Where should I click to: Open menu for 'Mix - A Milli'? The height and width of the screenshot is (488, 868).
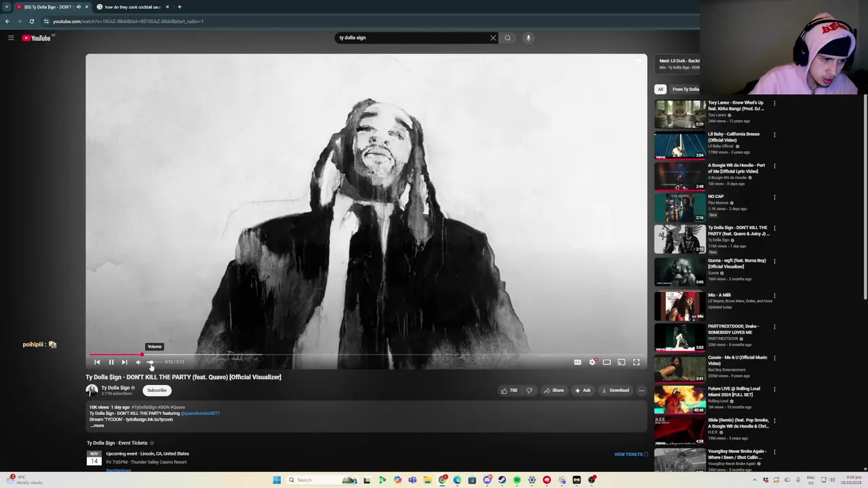pyautogui.click(x=774, y=296)
